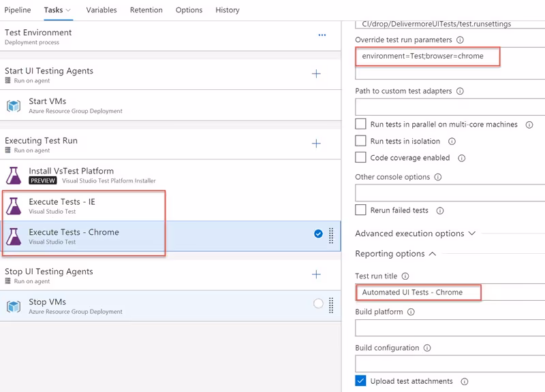Deselect the Execute Tests - Chrome checkmark

coord(318,233)
